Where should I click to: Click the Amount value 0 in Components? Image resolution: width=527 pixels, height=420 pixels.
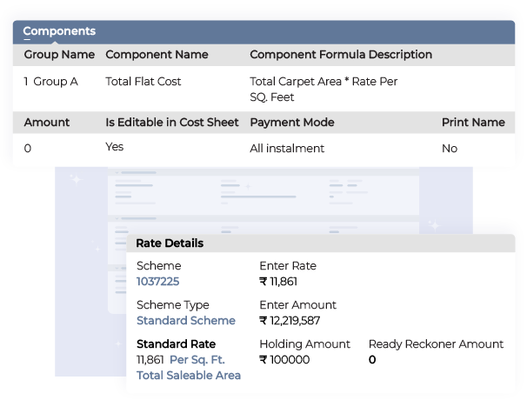pos(28,149)
